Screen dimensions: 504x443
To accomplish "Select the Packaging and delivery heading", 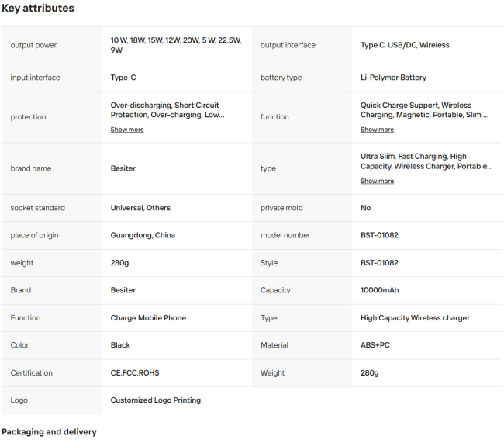I will pos(49,431).
